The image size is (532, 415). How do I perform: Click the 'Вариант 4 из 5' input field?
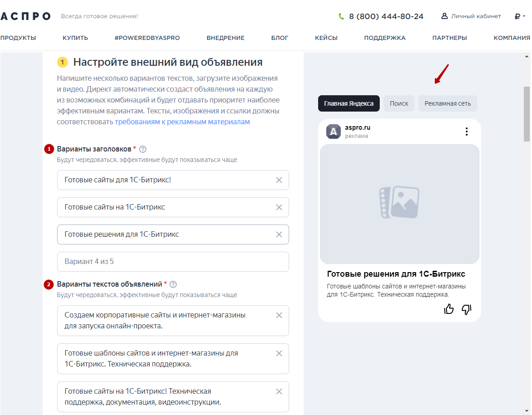pos(173,262)
